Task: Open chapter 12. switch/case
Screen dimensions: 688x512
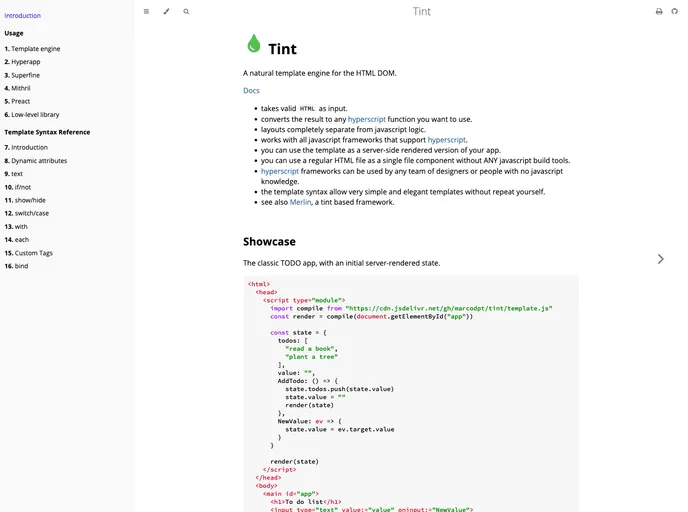Action: 27,213
